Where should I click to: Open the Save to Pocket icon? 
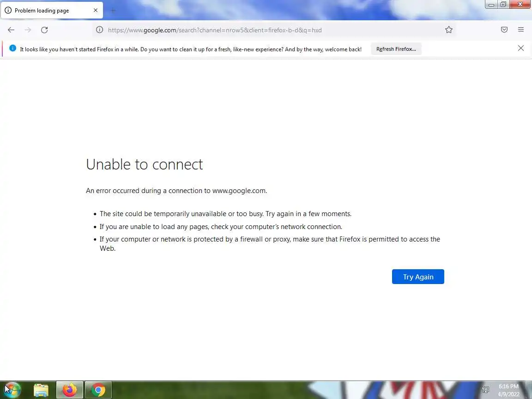pyautogui.click(x=504, y=30)
